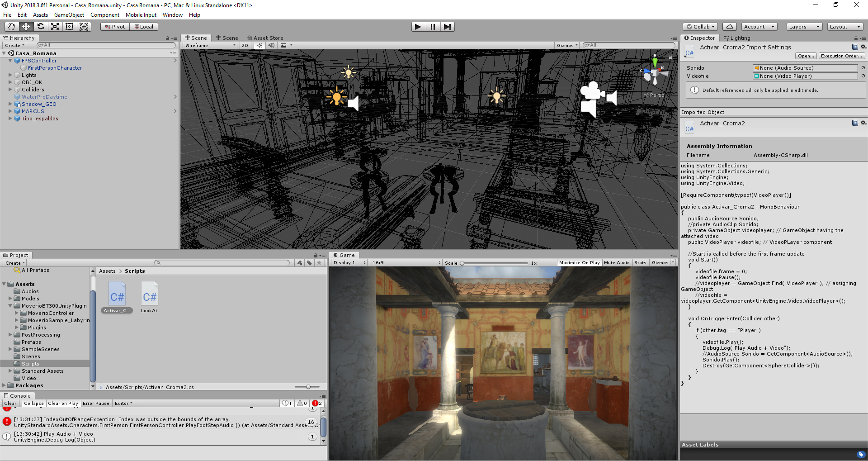Toggle Maximize On Play
The width and height of the screenshot is (868, 461).
(579, 263)
